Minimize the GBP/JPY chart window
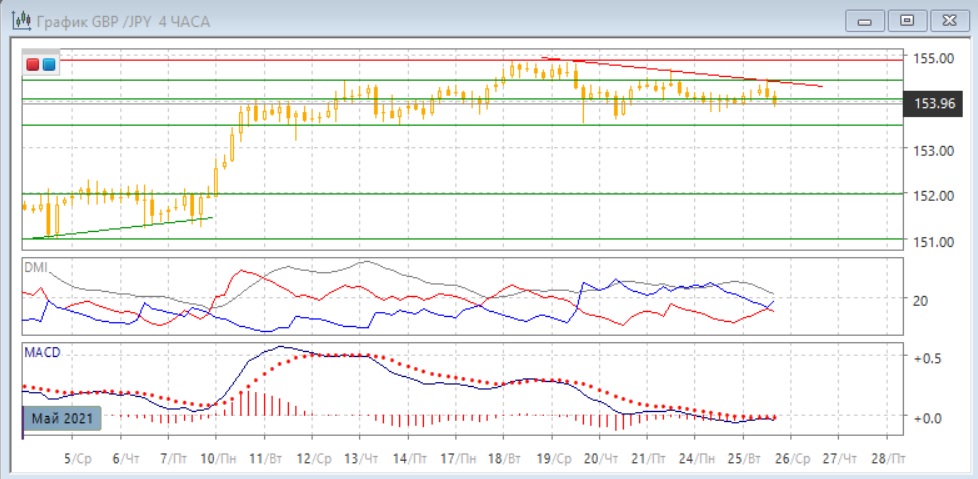This screenshot has width=978, height=479. click(864, 20)
